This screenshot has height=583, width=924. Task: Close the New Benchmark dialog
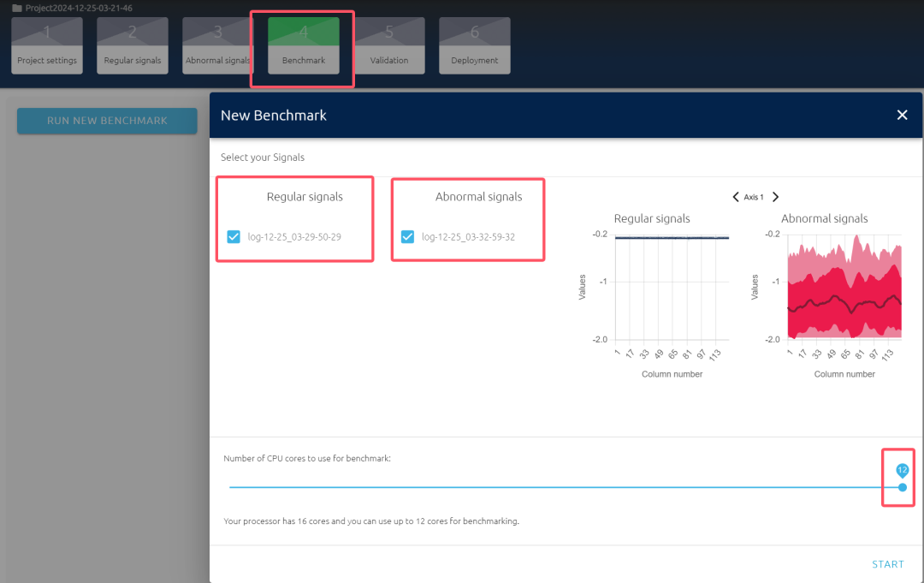coord(902,115)
